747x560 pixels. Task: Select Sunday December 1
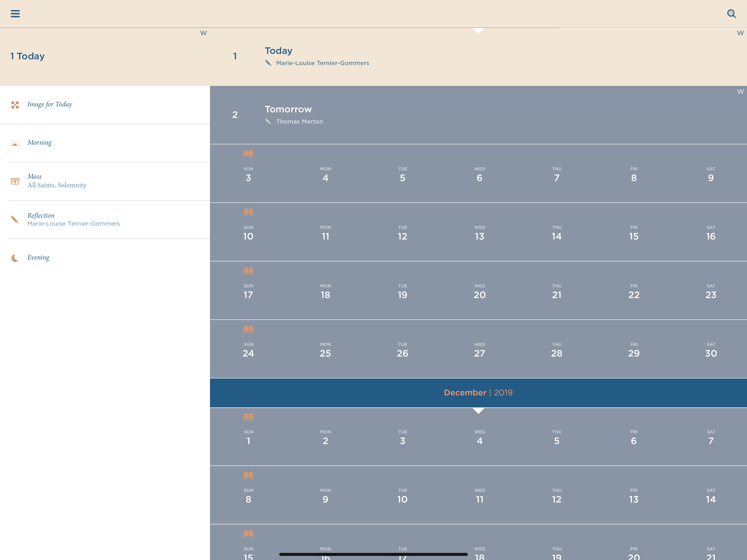pyautogui.click(x=248, y=437)
